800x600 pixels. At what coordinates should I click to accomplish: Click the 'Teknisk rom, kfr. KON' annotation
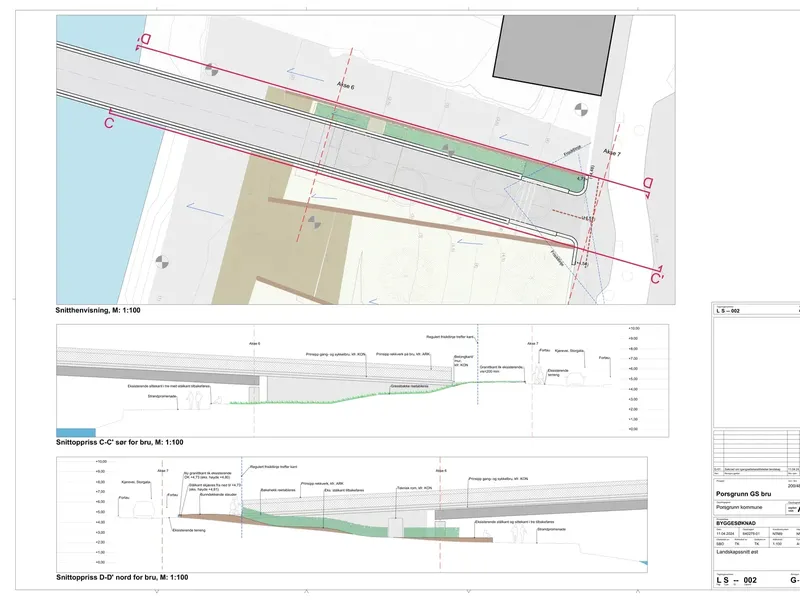414,488
